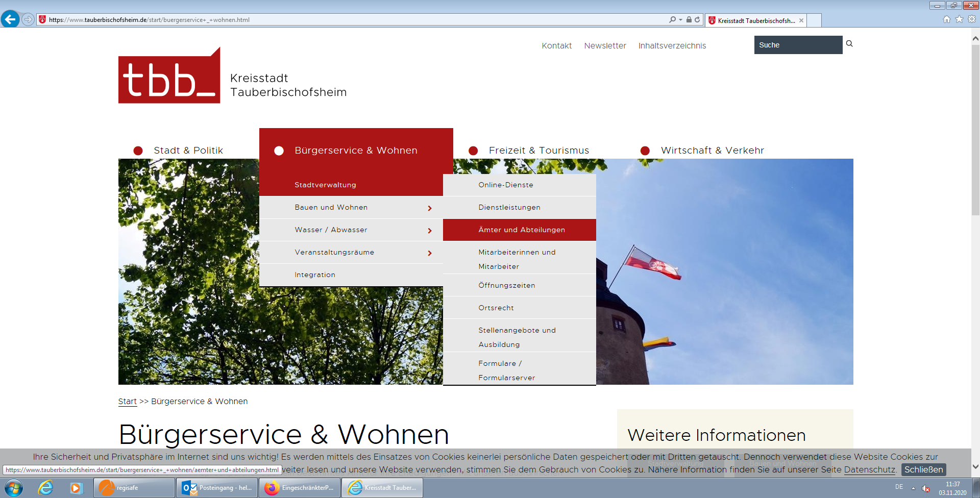The image size is (980, 498).
Task: Dismiss cookie banner with Schließen button
Action: 923,469
